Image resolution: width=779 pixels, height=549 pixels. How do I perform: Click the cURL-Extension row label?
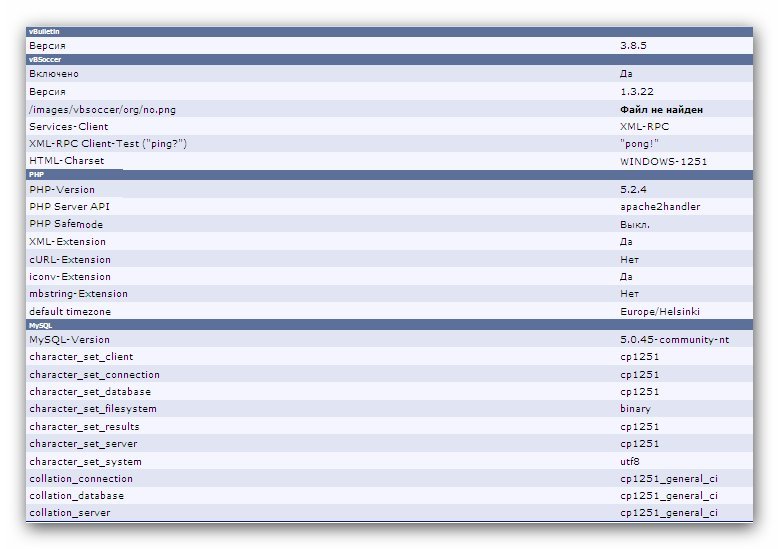70,259
